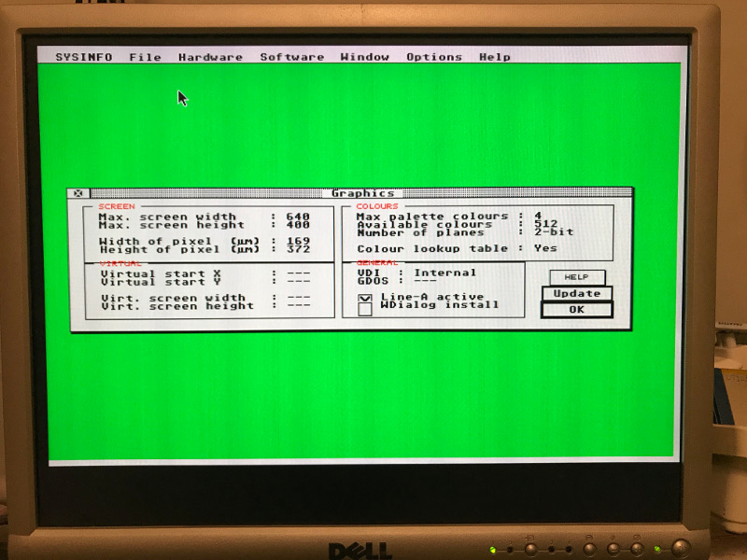Image resolution: width=747 pixels, height=560 pixels.
Task: Open the Software menu
Action: point(291,57)
